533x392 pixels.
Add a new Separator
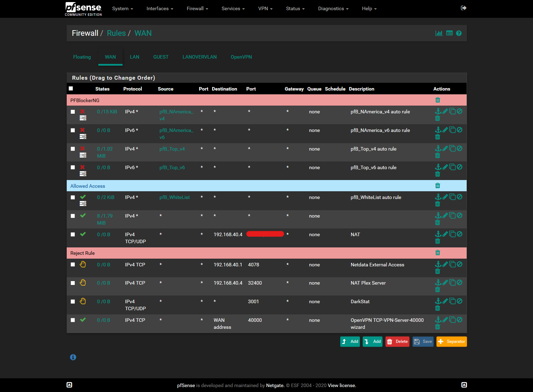[x=452, y=341]
